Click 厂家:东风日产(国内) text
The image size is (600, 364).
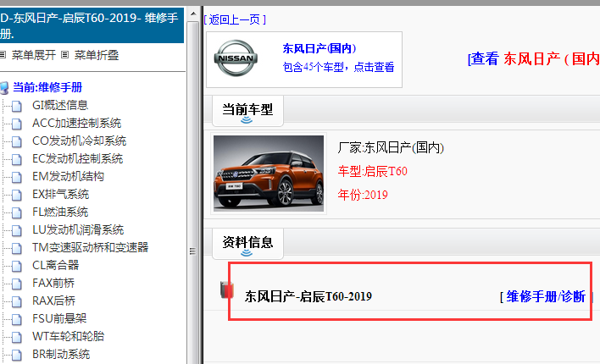[391, 147]
